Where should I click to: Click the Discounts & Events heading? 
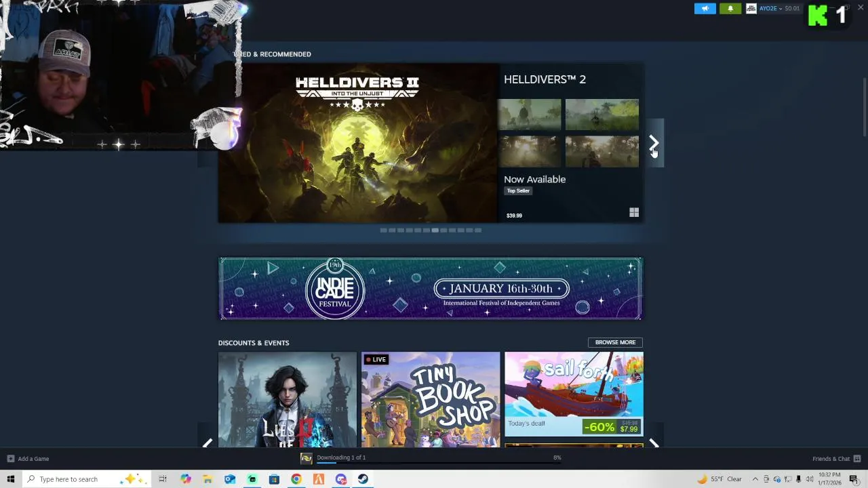[x=254, y=343]
